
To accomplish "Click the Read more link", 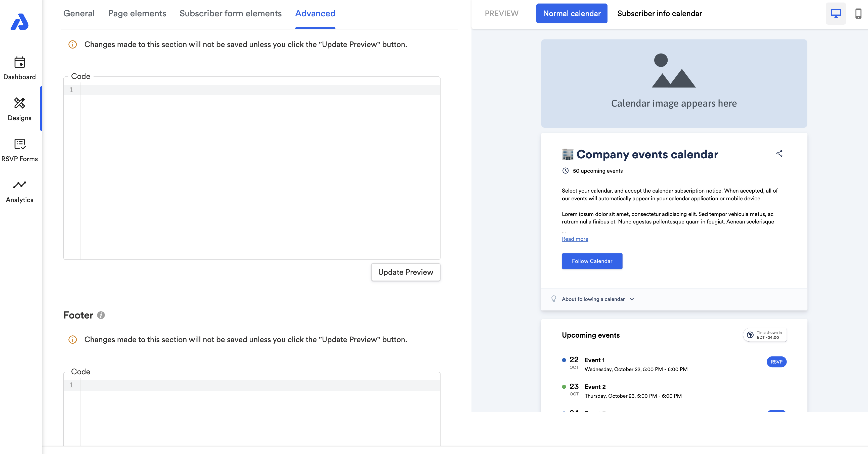I will click(x=575, y=239).
